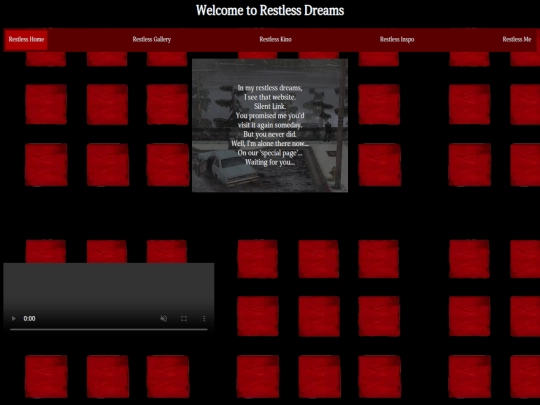Seek using the video progress bar
Viewport: 540px width, 405px height.
click(x=109, y=330)
